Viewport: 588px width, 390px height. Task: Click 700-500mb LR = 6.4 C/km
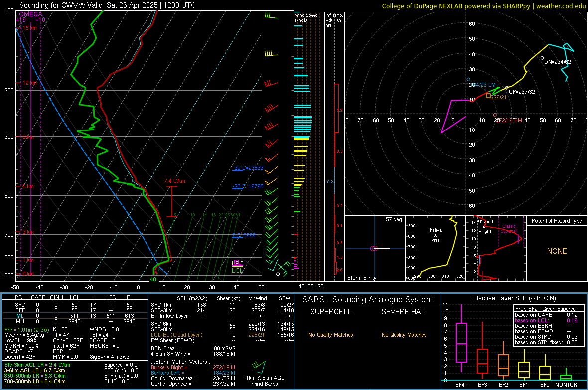[x=35, y=382]
